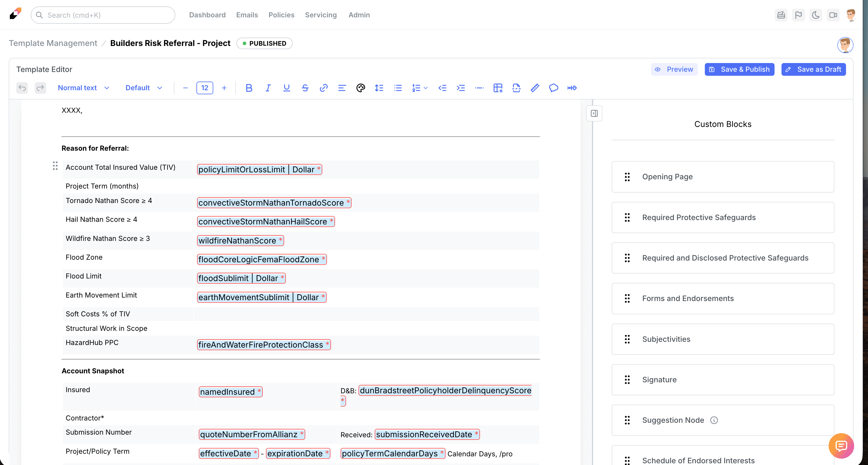
Task: Grab the Signature block drag handle
Action: coord(627,379)
